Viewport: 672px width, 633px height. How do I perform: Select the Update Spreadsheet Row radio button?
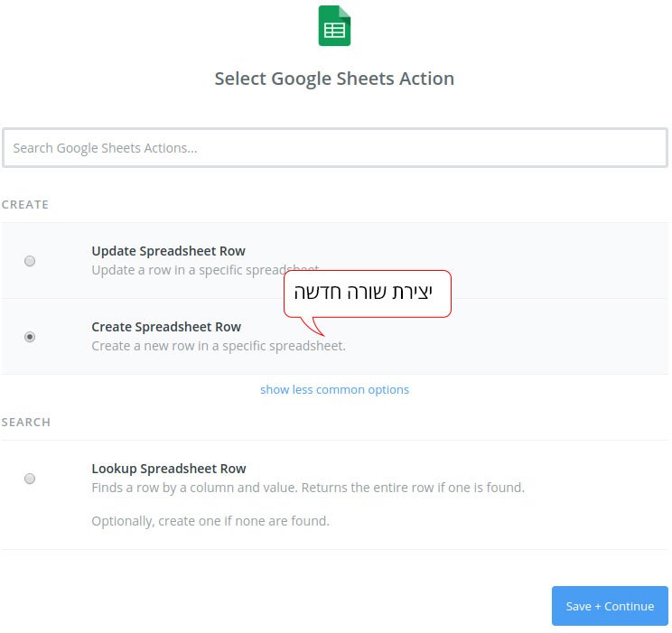click(x=30, y=261)
